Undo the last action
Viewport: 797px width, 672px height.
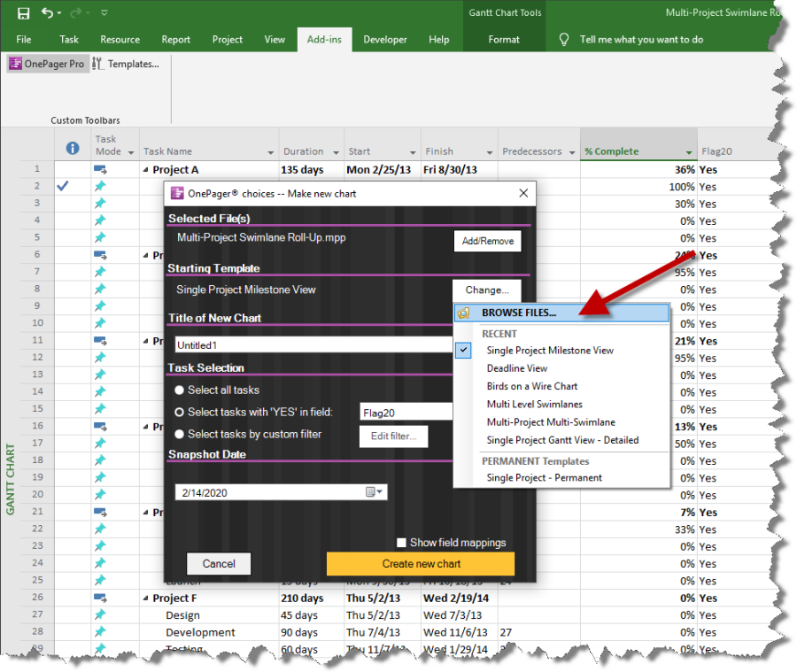click(48, 12)
